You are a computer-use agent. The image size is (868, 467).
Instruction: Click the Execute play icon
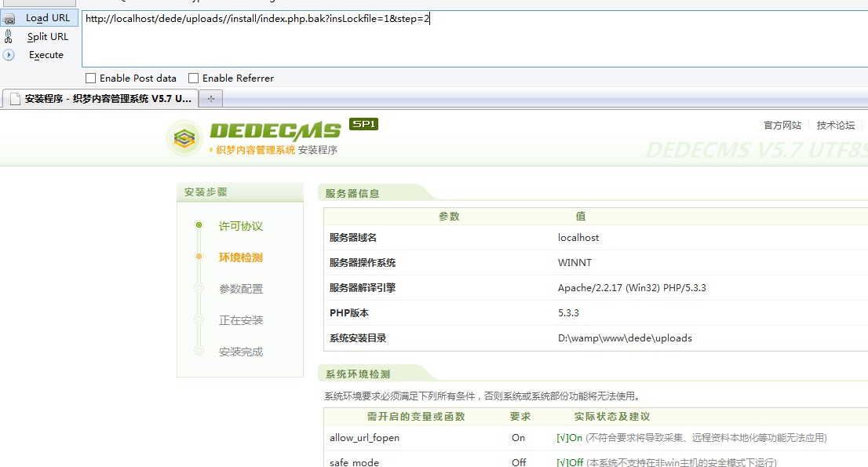[x=9, y=55]
